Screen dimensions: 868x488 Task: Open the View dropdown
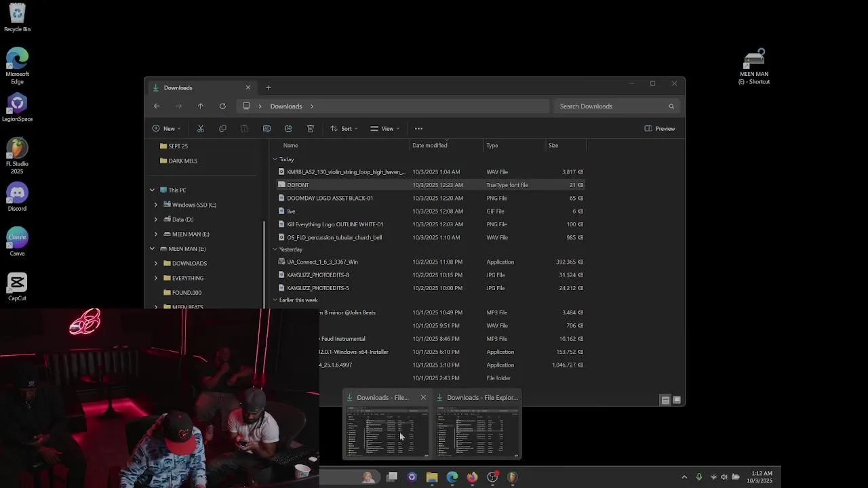[385, 129]
